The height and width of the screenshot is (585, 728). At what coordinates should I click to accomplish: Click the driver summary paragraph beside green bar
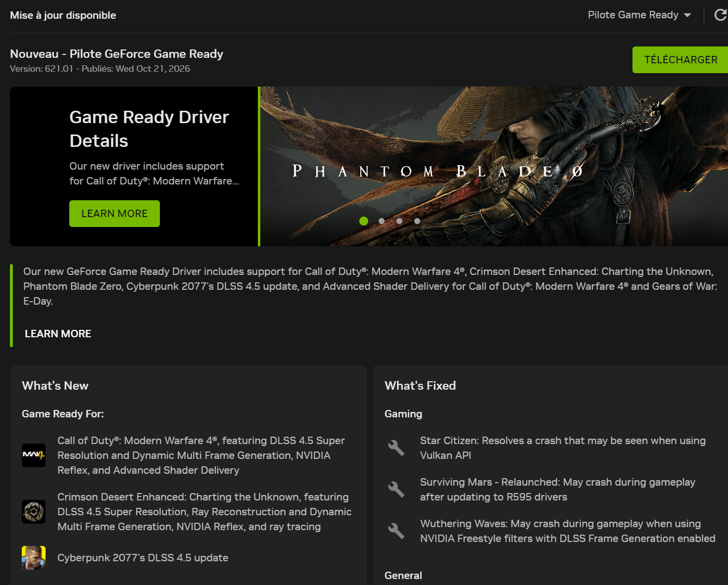point(370,286)
